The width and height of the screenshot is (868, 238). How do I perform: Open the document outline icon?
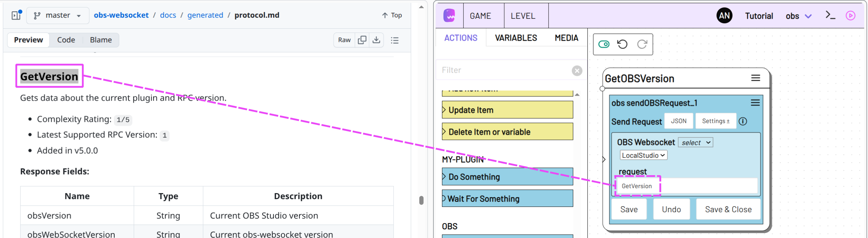point(395,40)
